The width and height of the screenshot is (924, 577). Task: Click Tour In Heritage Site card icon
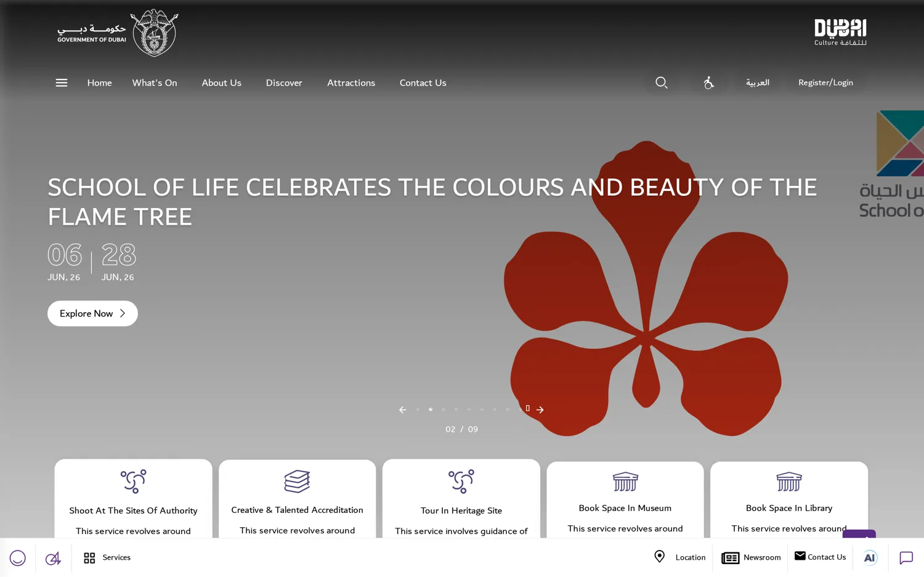[x=461, y=482]
